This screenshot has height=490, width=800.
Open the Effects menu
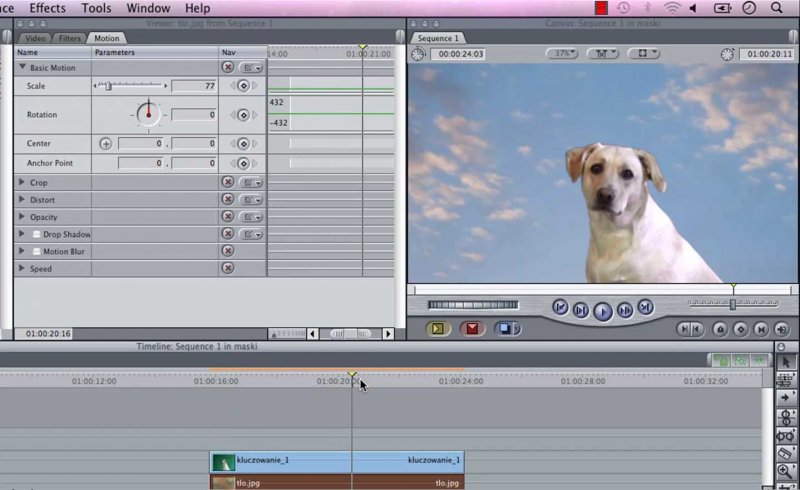(47, 8)
